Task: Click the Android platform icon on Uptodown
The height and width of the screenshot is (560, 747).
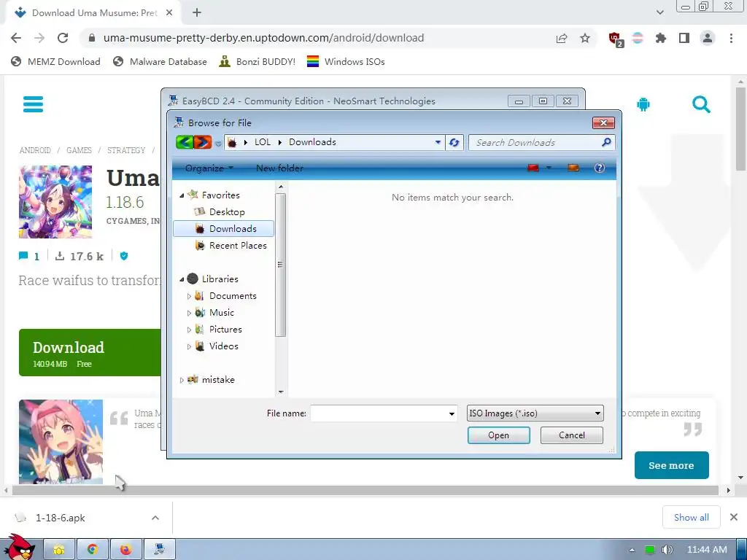Action: (x=643, y=104)
